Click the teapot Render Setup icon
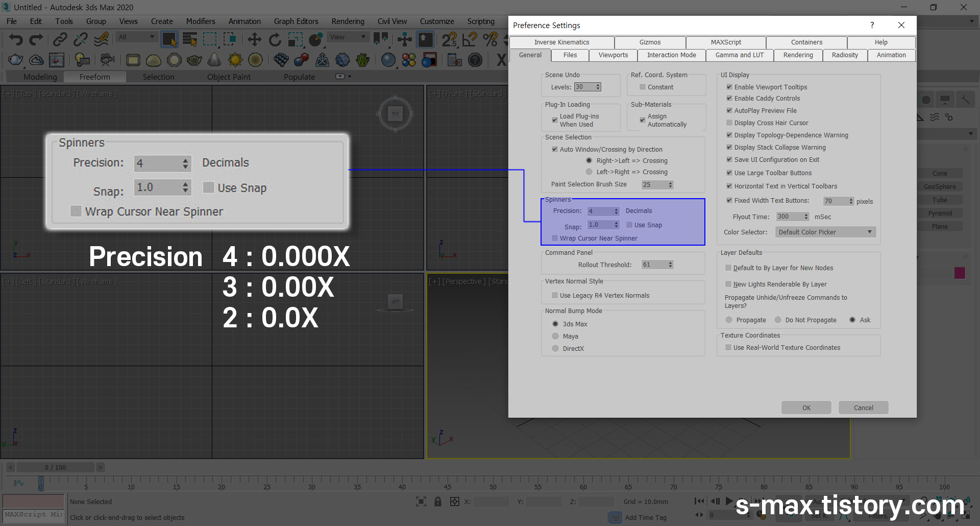 tap(15, 60)
